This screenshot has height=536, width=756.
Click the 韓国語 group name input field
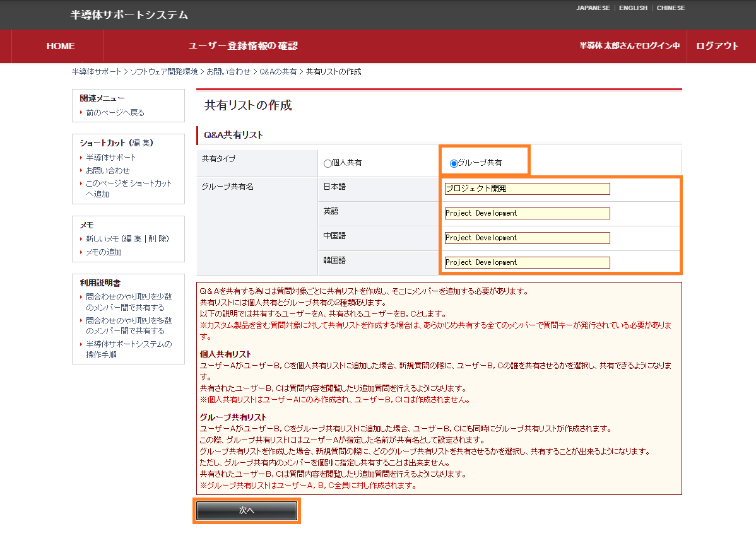pos(527,262)
